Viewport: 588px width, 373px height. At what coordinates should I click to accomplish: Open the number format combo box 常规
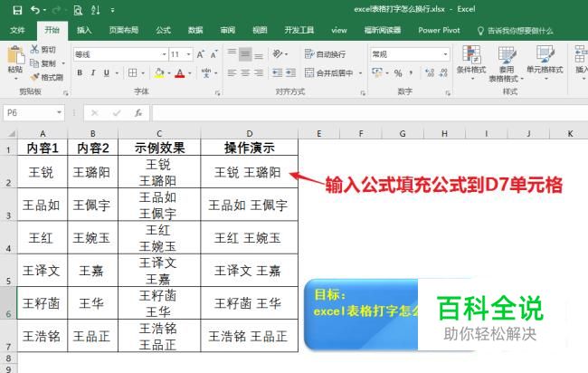click(x=410, y=54)
